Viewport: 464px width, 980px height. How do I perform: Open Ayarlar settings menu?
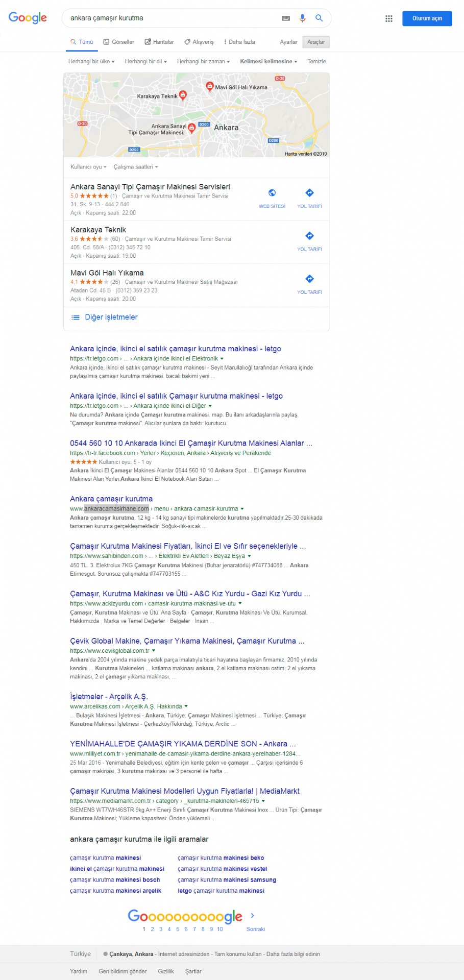(x=288, y=42)
